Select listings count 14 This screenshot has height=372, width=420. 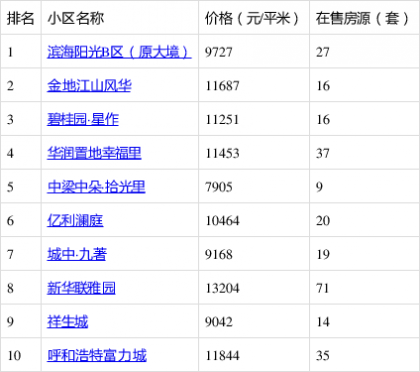[323, 322]
